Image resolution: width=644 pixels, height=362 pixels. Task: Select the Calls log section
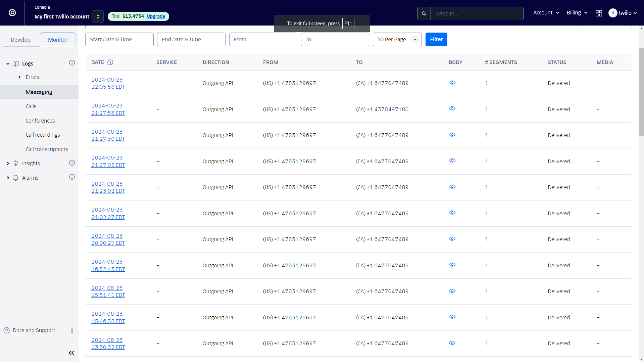pos(31,106)
